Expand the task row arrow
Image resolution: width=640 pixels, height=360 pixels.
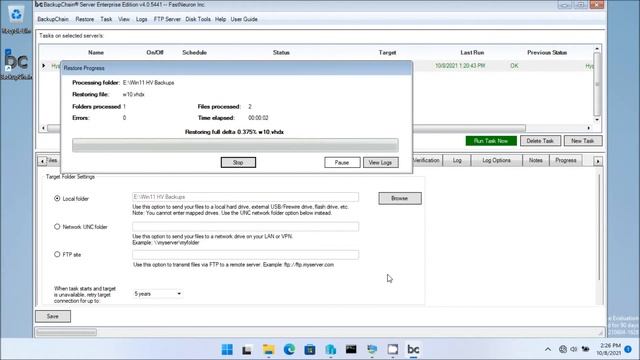[43, 66]
